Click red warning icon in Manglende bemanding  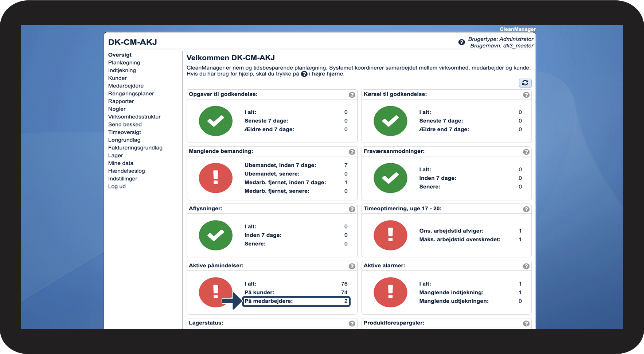[x=216, y=178]
